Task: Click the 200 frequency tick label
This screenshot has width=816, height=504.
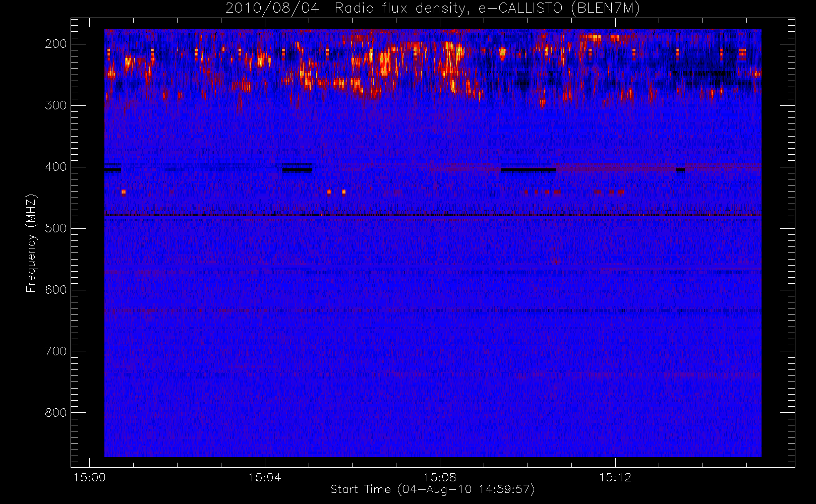Action: point(56,44)
